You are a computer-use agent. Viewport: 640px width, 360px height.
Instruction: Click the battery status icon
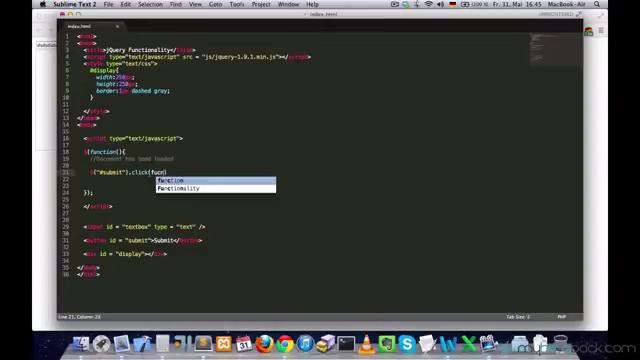(465, 4)
